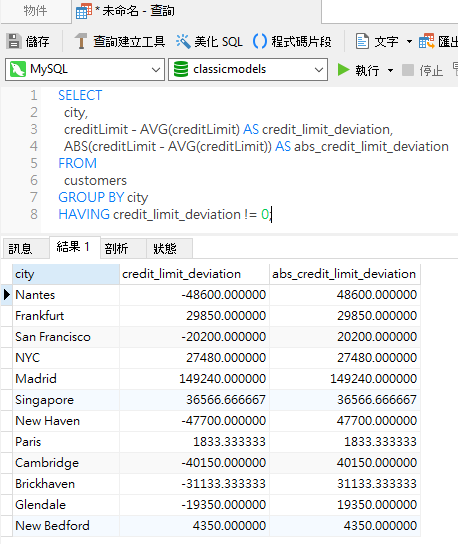Open Code Snippets (程式碼片段)
This screenshot has height=544, width=458.
click(292, 41)
